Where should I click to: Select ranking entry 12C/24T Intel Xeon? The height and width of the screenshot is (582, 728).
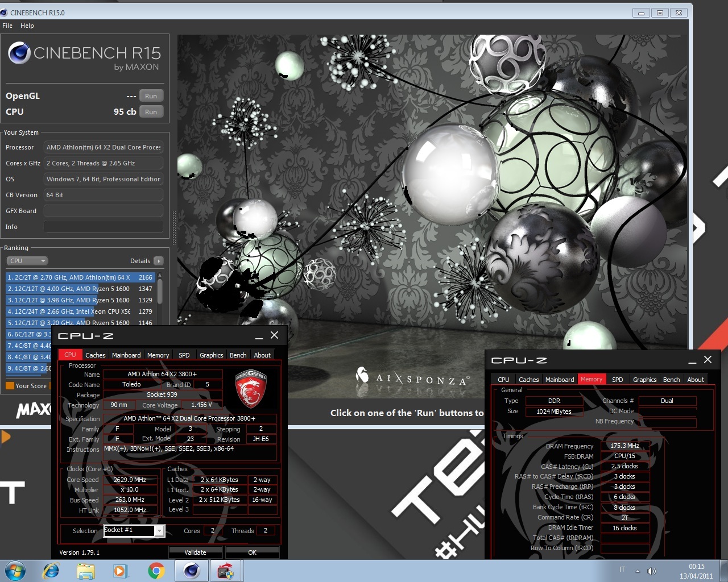(x=80, y=311)
